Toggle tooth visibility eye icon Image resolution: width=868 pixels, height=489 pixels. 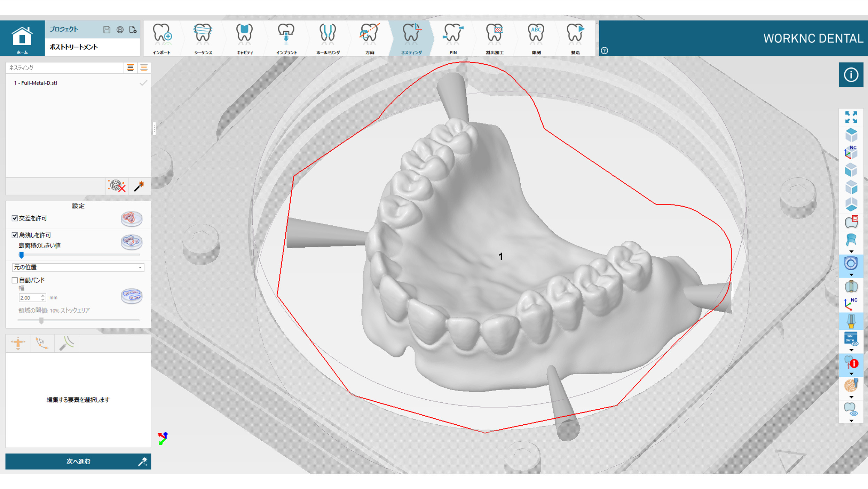(851, 409)
